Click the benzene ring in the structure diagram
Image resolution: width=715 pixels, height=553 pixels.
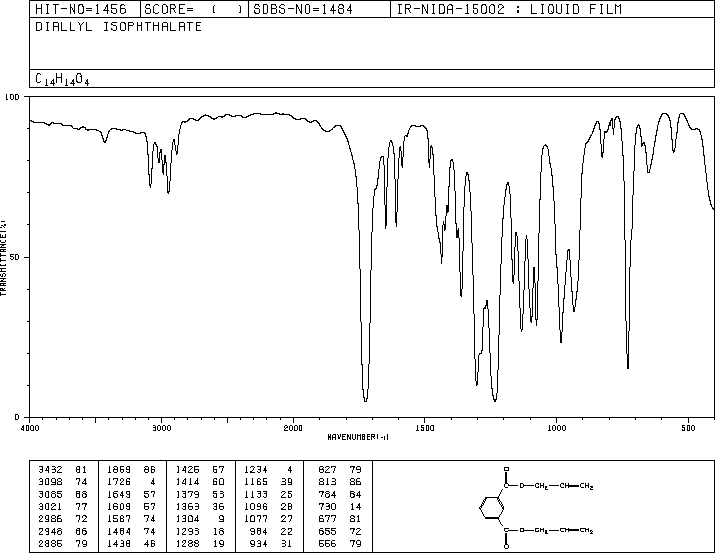point(492,507)
